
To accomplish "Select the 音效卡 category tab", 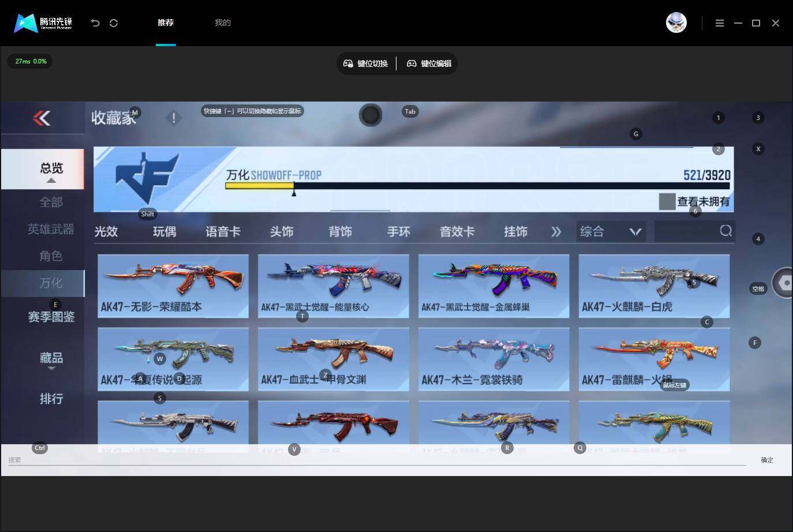I will tap(457, 231).
